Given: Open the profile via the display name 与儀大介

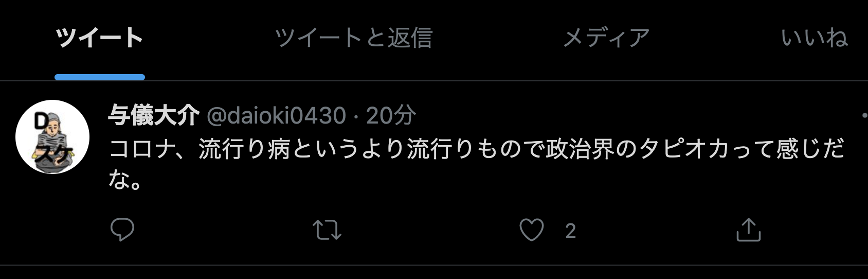Looking at the screenshot, I should 154,115.
